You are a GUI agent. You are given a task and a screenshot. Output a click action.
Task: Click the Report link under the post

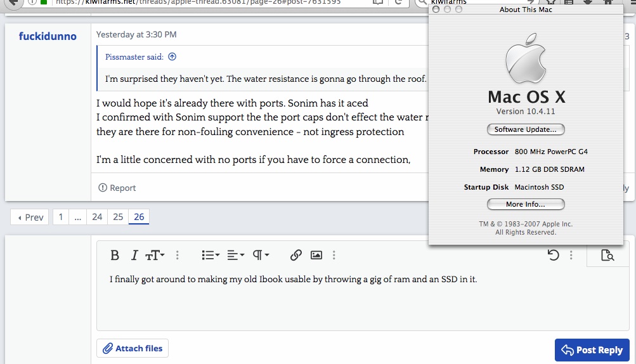click(x=117, y=188)
